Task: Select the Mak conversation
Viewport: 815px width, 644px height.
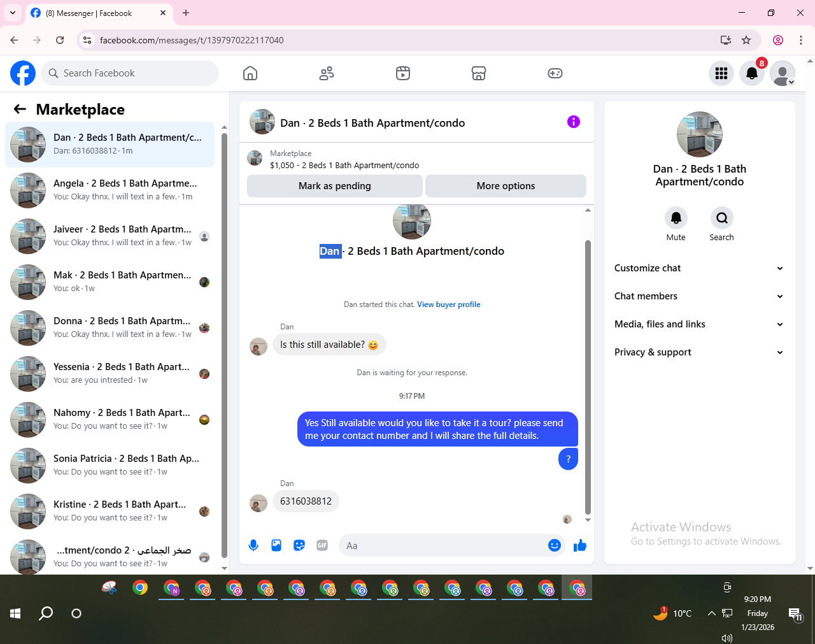Action: click(110, 282)
